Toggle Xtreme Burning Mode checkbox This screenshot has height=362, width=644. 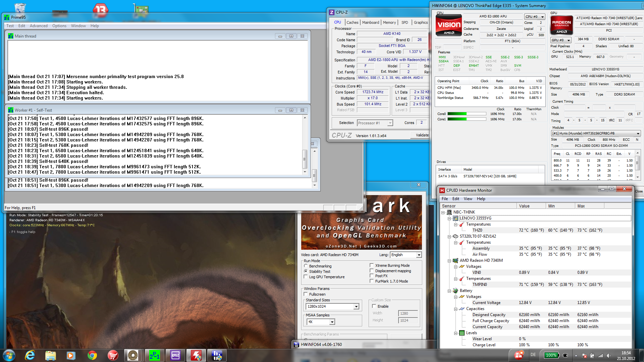372,265
